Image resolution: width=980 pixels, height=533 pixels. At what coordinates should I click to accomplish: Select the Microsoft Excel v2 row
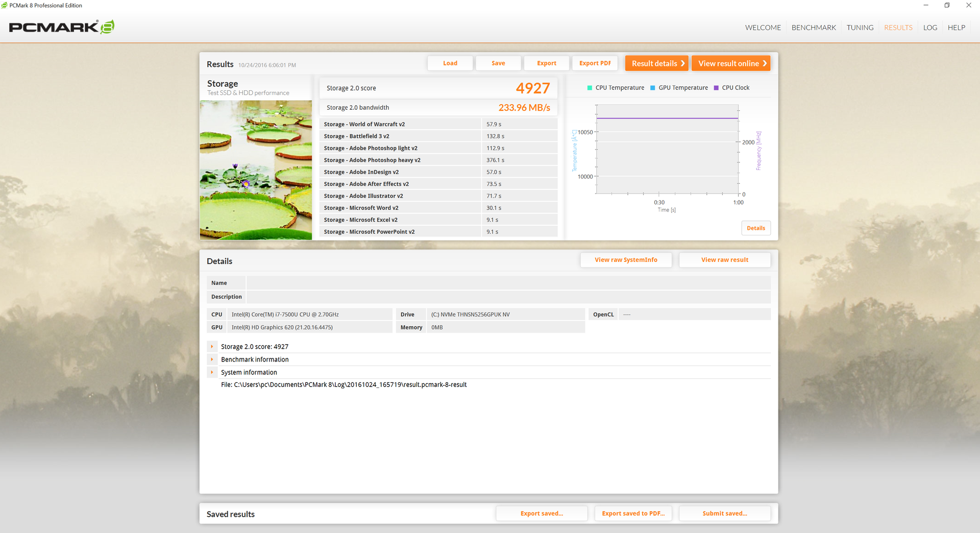[x=438, y=220]
